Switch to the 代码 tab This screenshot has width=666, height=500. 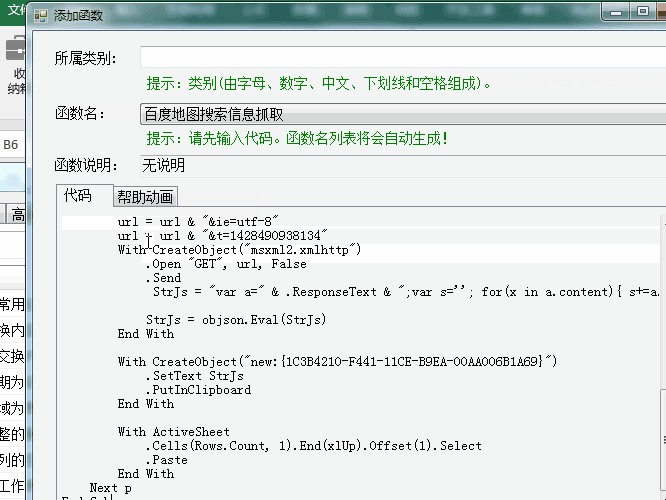click(x=85, y=195)
